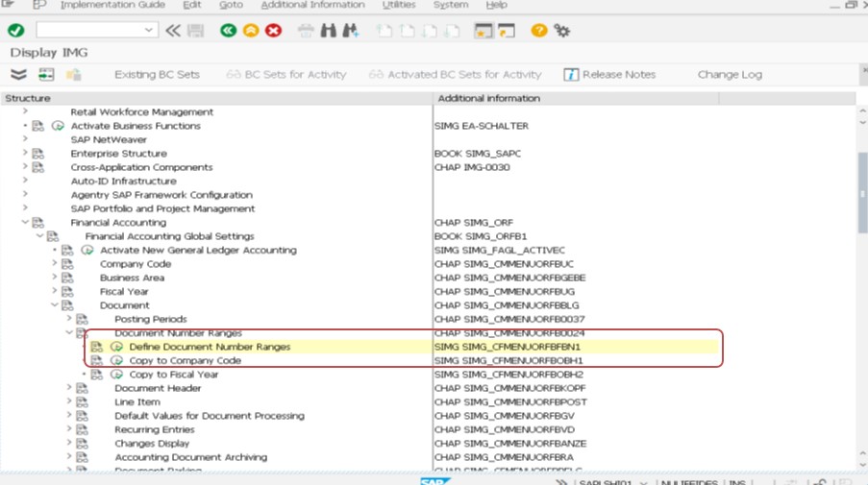Click the orange Exit arrow icon
868x485 pixels.
click(x=251, y=31)
